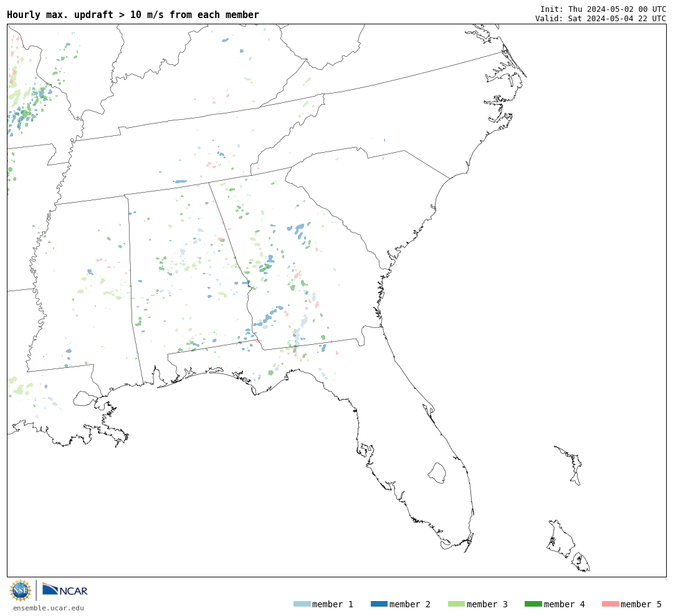Click the 'Valid: Sat 2024-05-04 22 UTC' text
Screen dimensions: 673x616
pyautogui.click(x=601, y=19)
